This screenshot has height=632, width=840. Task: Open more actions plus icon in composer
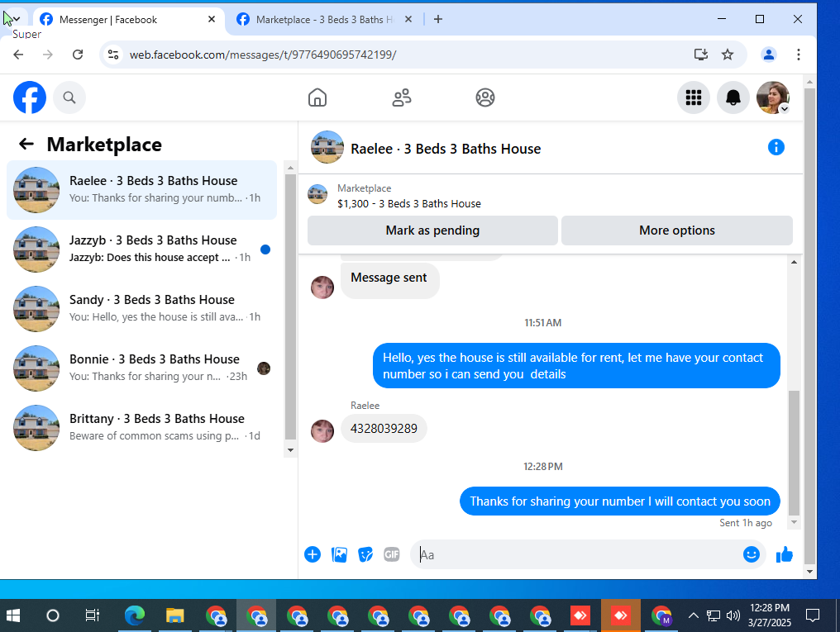(x=313, y=554)
